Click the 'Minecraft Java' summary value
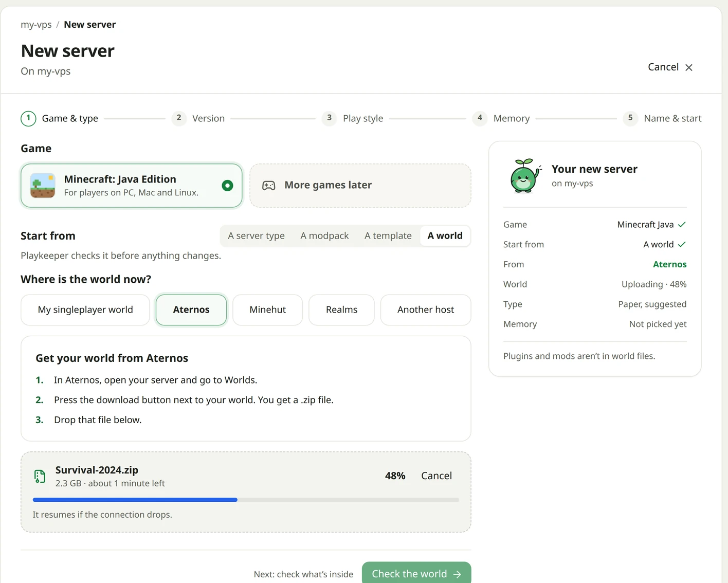The image size is (728, 583). pyautogui.click(x=645, y=225)
